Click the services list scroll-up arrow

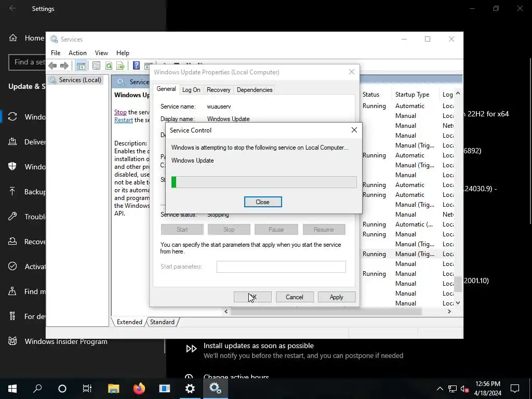click(458, 93)
